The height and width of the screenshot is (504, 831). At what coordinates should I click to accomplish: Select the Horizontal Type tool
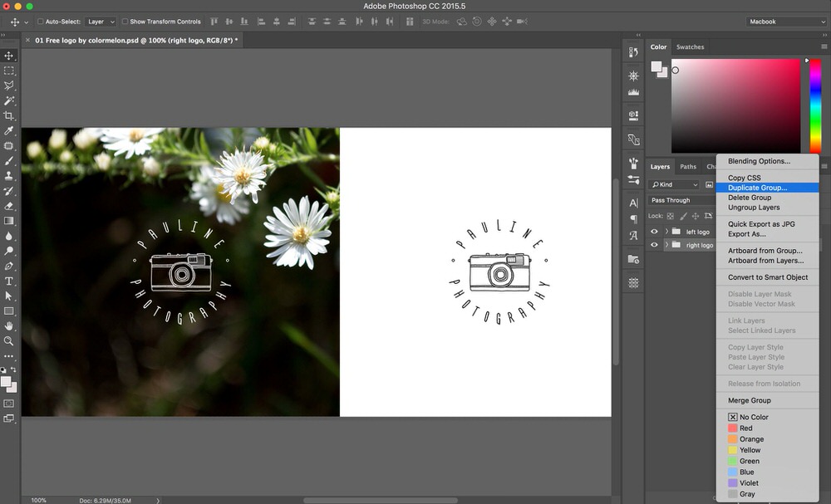point(9,281)
